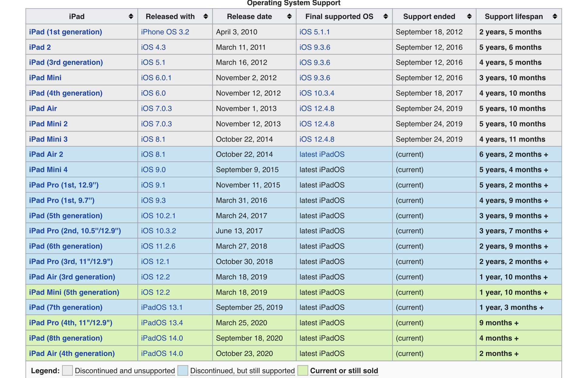Open iOS 12.2 link in iPad Air (3rd generation) row

(155, 277)
